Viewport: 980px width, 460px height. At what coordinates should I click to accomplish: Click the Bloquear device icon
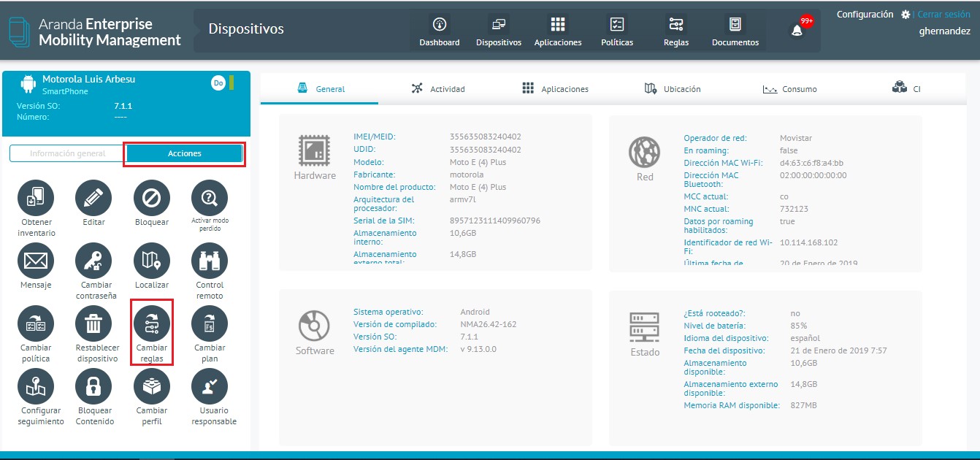pos(152,198)
